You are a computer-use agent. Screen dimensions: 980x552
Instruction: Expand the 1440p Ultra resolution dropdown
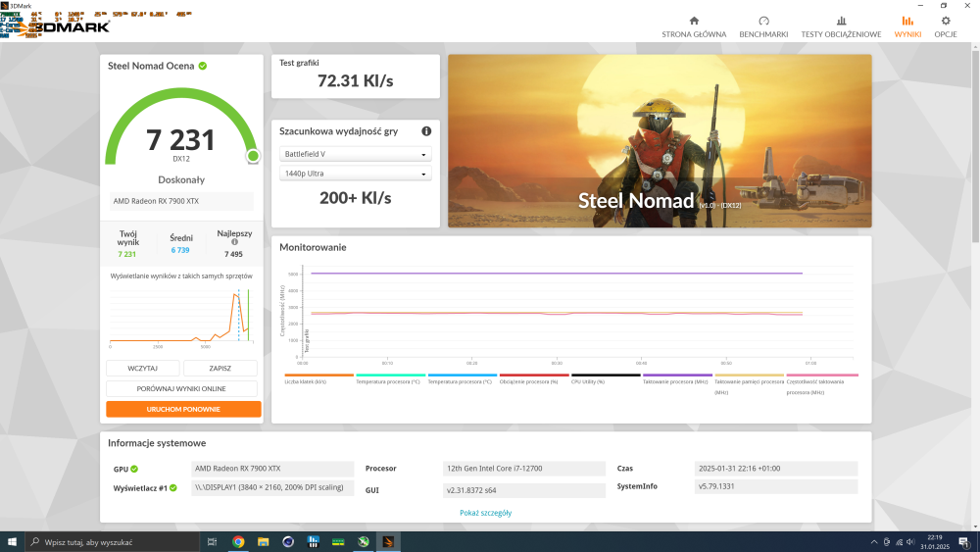(x=355, y=174)
